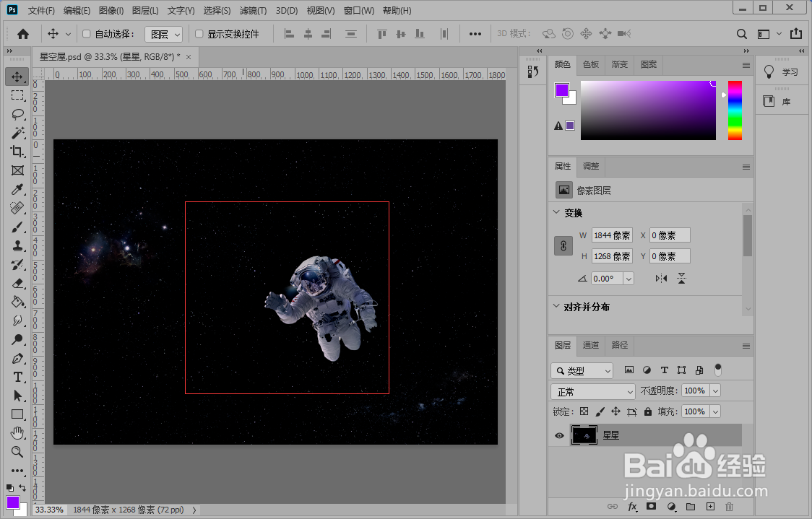The image size is (812, 519).
Task: Open the 图像(I) menu
Action: [111, 10]
